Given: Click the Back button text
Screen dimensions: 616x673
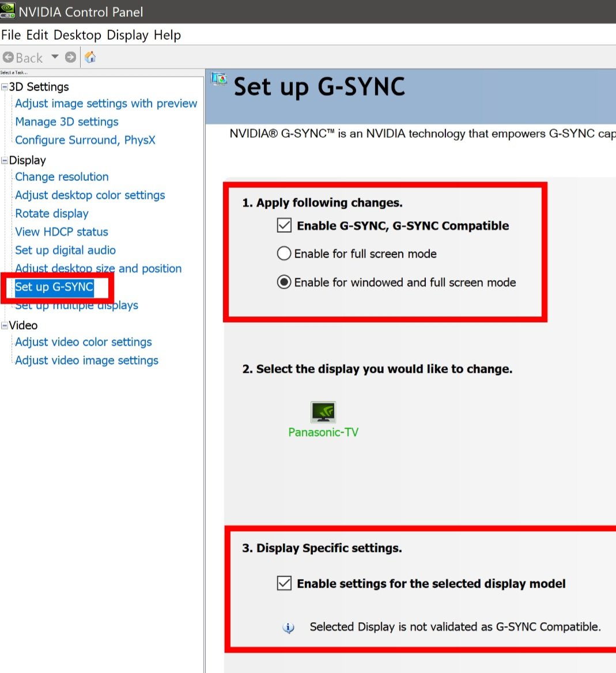Looking at the screenshot, I should point(29,58).
